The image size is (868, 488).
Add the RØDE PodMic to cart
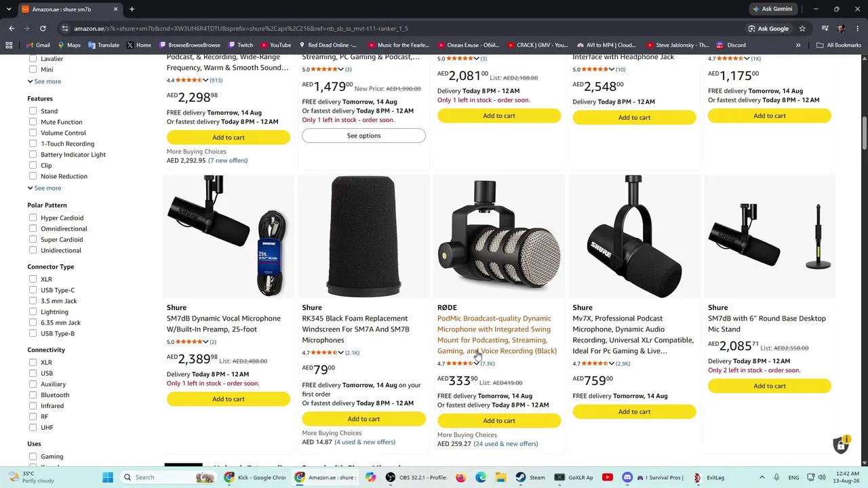click(x=499, y=421)
